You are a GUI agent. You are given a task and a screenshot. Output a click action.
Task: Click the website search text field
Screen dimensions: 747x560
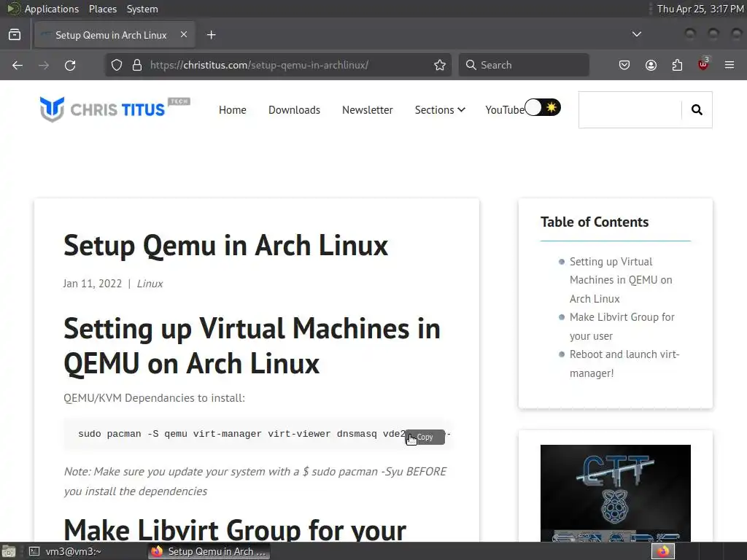click(630, 110)
